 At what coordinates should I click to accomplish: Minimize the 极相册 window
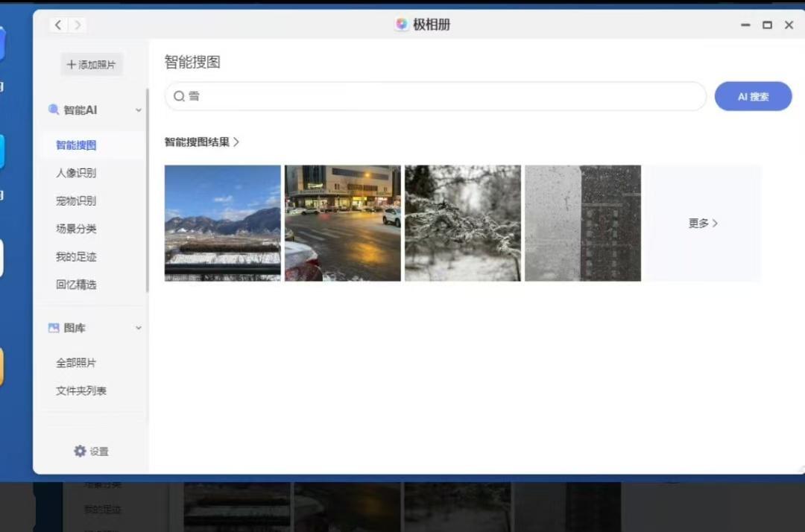click(x=745, y=25)
